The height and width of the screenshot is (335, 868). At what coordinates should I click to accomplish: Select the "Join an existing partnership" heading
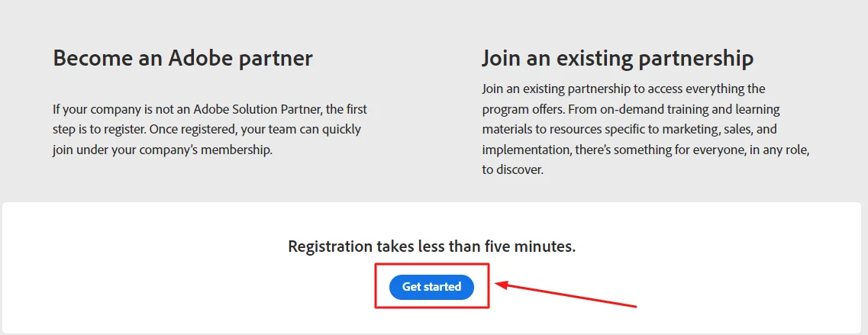coord(617,59)
